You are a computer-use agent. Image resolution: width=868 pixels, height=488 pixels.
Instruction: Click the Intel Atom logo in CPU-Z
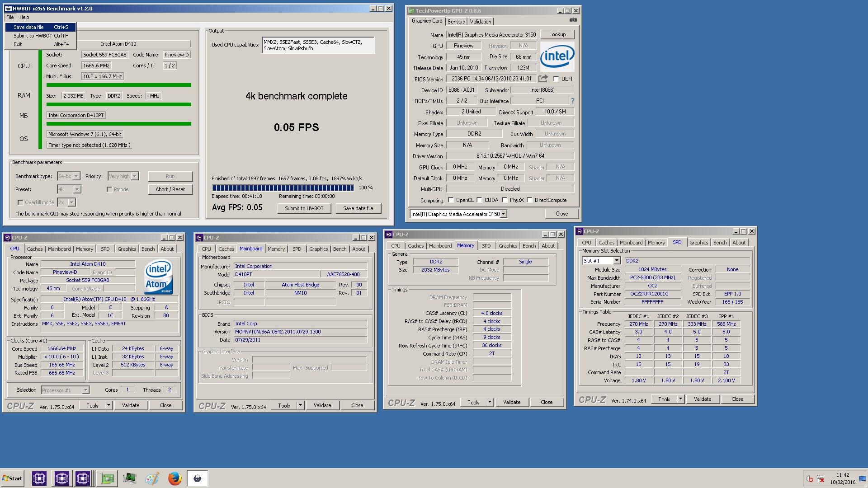(x=159, y=277)
